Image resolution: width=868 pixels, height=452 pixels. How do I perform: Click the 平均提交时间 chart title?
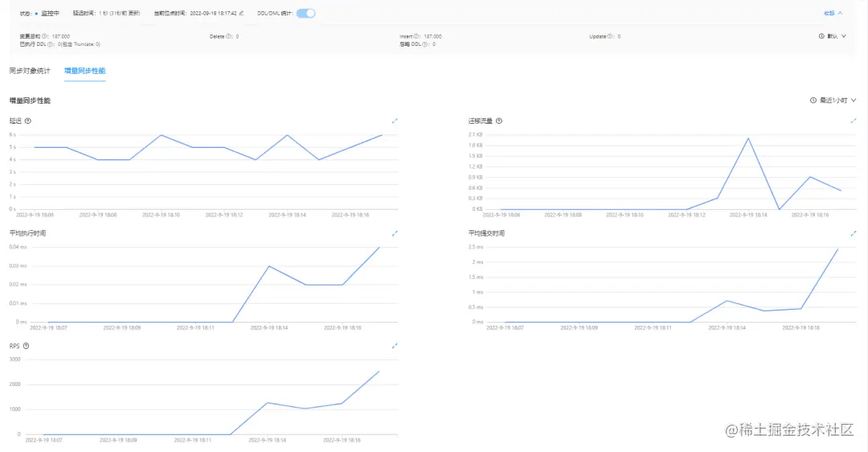tap(486, 233)
